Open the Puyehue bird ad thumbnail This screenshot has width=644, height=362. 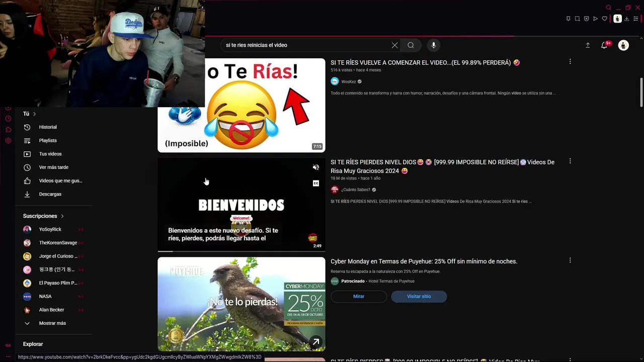242,304
